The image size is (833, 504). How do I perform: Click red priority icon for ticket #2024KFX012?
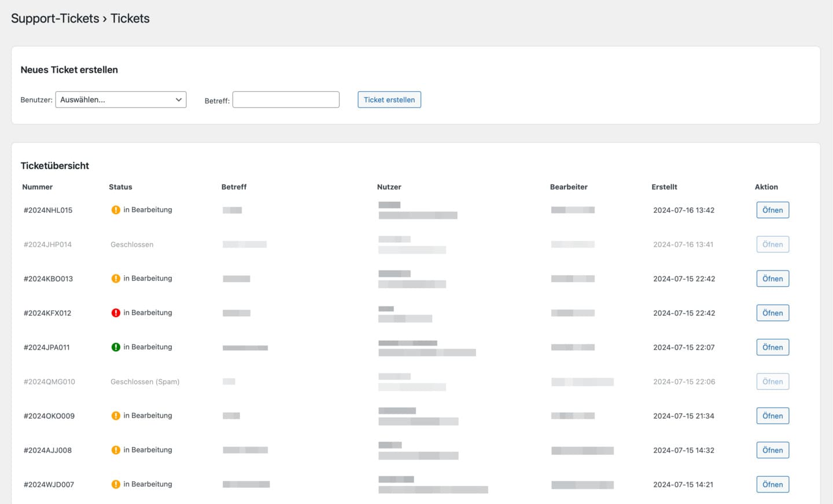[116, 313]
